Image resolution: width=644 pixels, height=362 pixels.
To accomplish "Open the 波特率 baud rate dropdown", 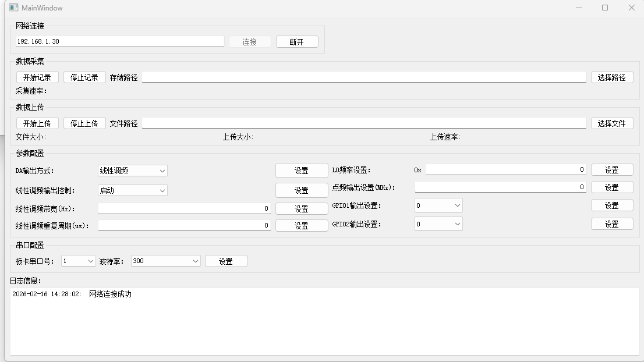I will pyautogui.click(x=166, y=261).
